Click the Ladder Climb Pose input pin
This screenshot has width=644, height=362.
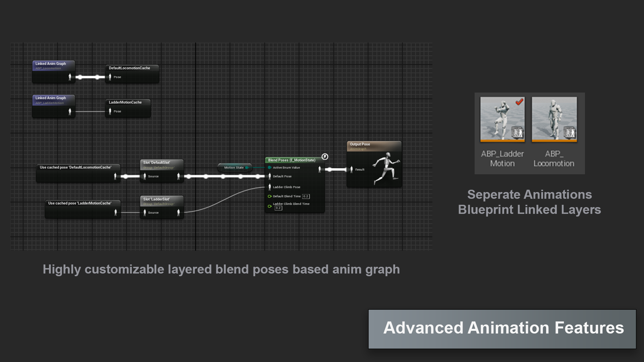pos(269,187)
